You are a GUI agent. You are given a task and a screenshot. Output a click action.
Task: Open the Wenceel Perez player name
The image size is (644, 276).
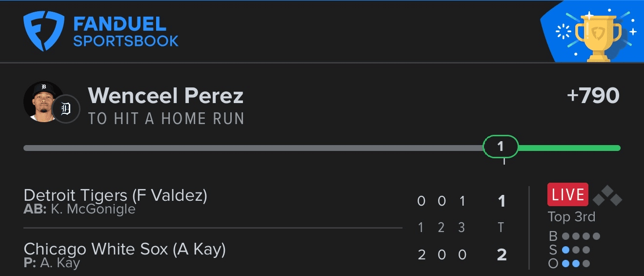pos(166,96)
